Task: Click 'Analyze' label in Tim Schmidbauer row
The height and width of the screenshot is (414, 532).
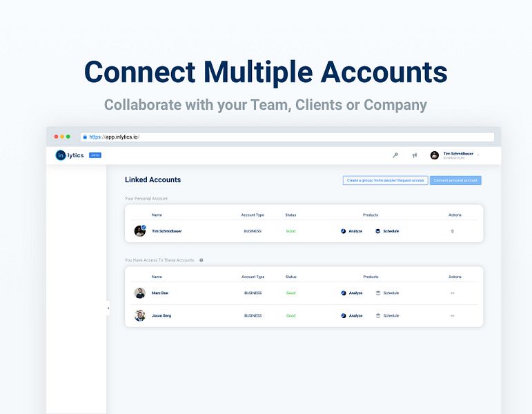Action: (355, 231)
